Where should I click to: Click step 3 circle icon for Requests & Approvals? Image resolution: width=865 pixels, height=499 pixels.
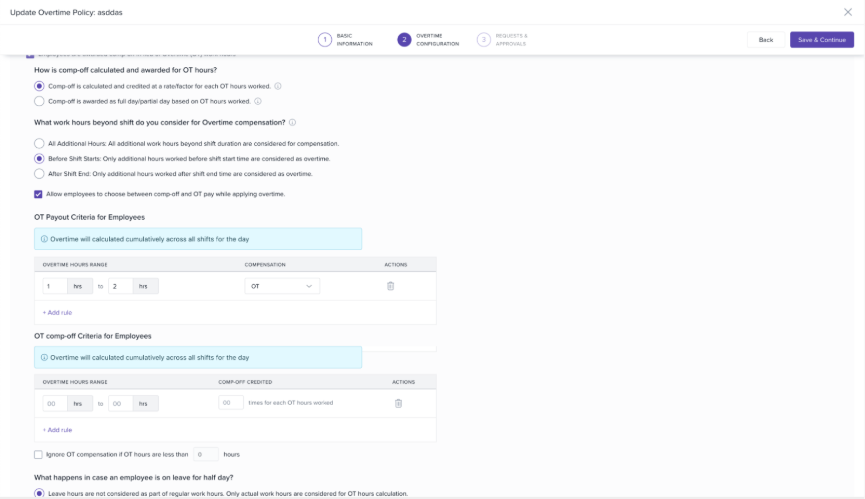coord(484,40)
